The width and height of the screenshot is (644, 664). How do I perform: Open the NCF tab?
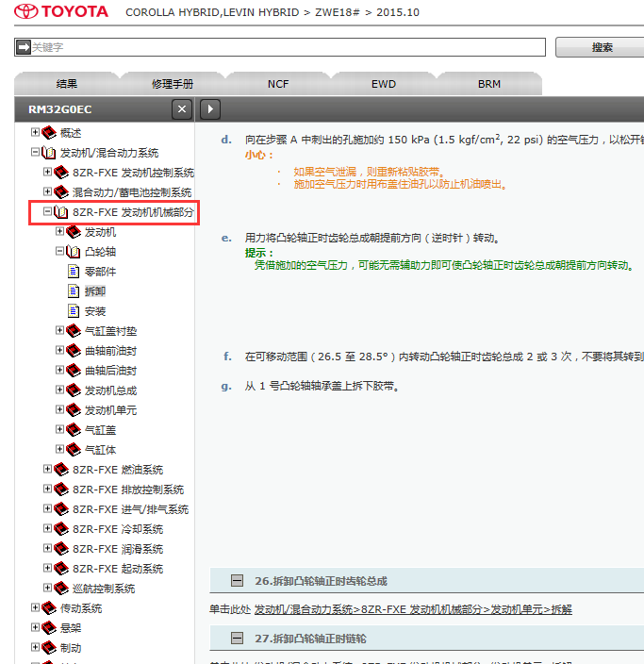point(278,84)
